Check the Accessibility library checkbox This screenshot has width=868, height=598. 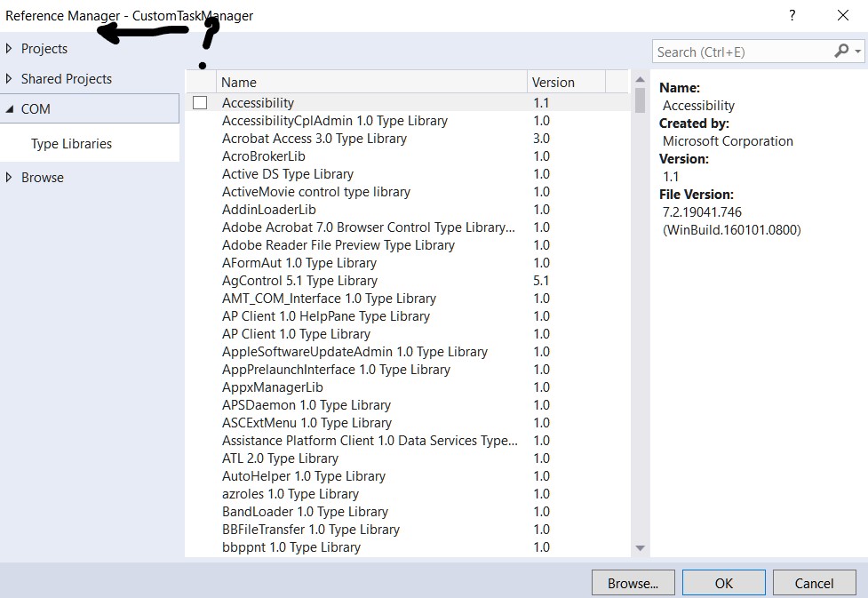201,102
